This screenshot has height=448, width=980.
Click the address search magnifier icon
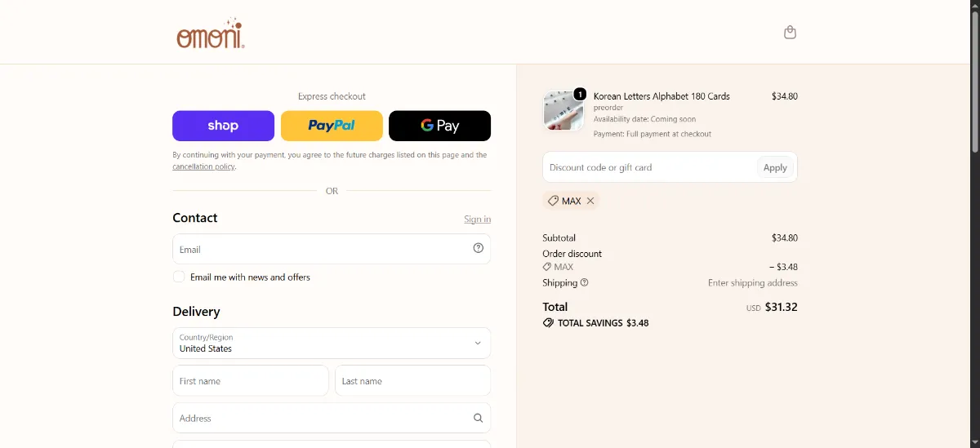[479, 418]
